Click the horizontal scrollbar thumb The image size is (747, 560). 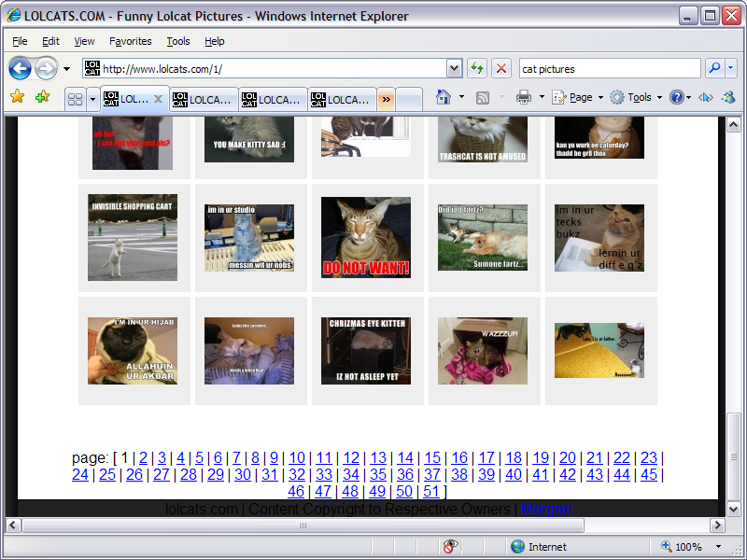pos(303,525)
